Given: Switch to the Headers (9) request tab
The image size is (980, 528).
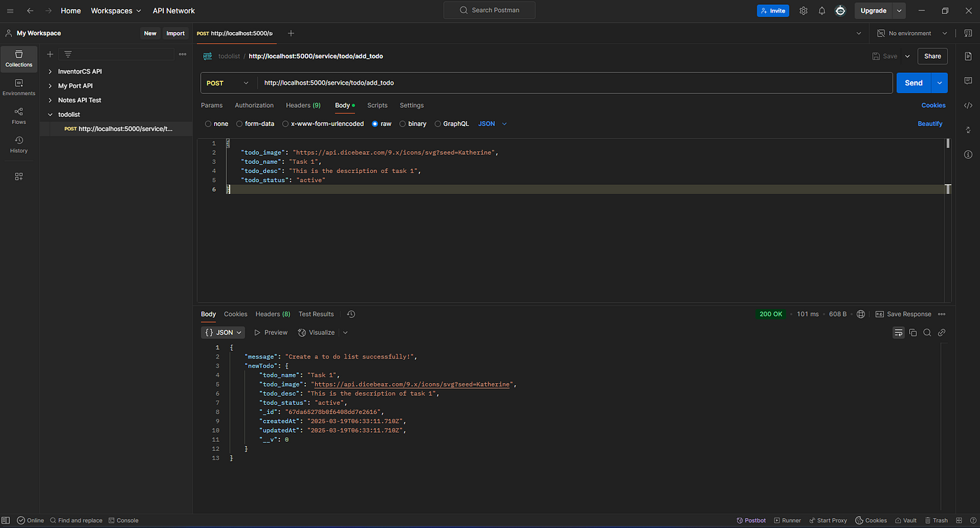Looking at the screenshot, I should [x=302, y=105].
